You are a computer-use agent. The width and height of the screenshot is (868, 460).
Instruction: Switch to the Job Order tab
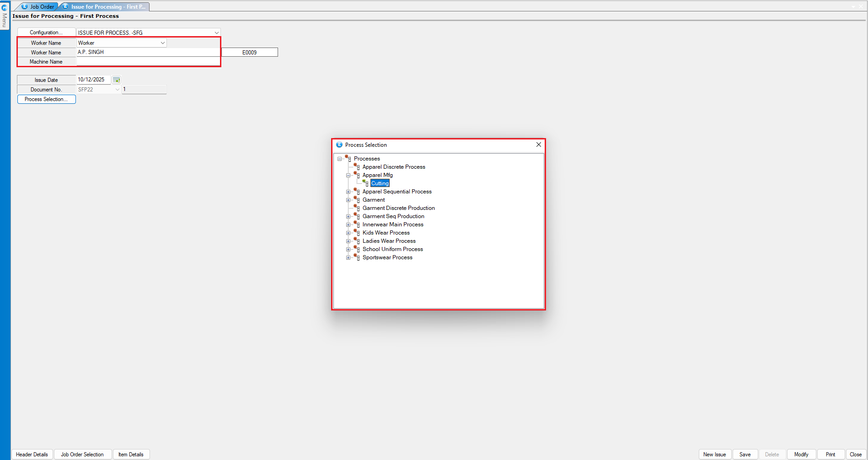pos(38,6)
